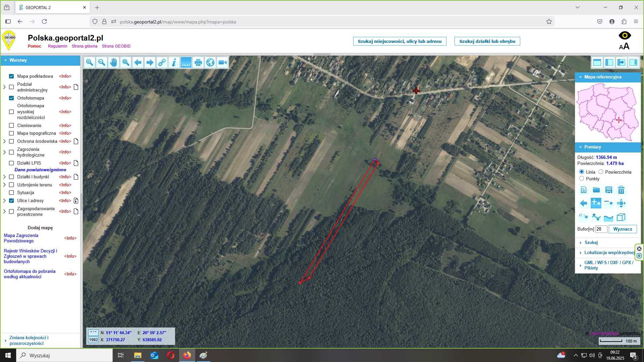
Task: Create new measurement document icon
Action: [584, 190]
